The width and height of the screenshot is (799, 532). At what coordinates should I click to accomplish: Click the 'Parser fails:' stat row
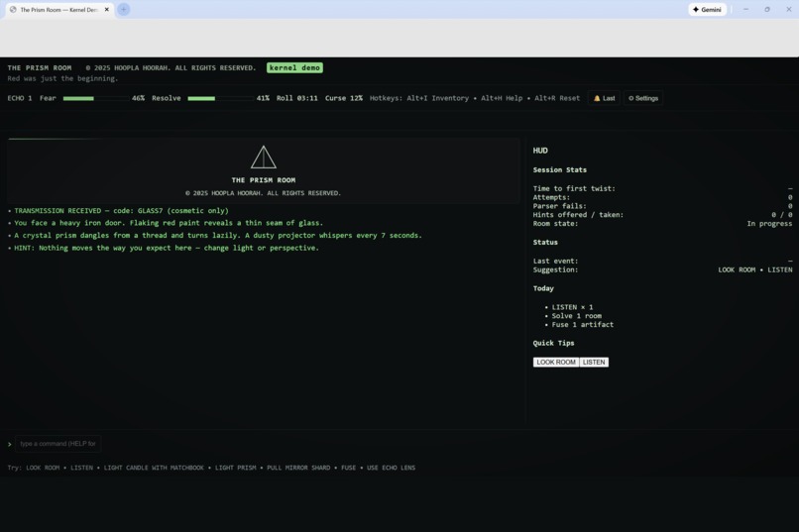[x=662, y=206]
